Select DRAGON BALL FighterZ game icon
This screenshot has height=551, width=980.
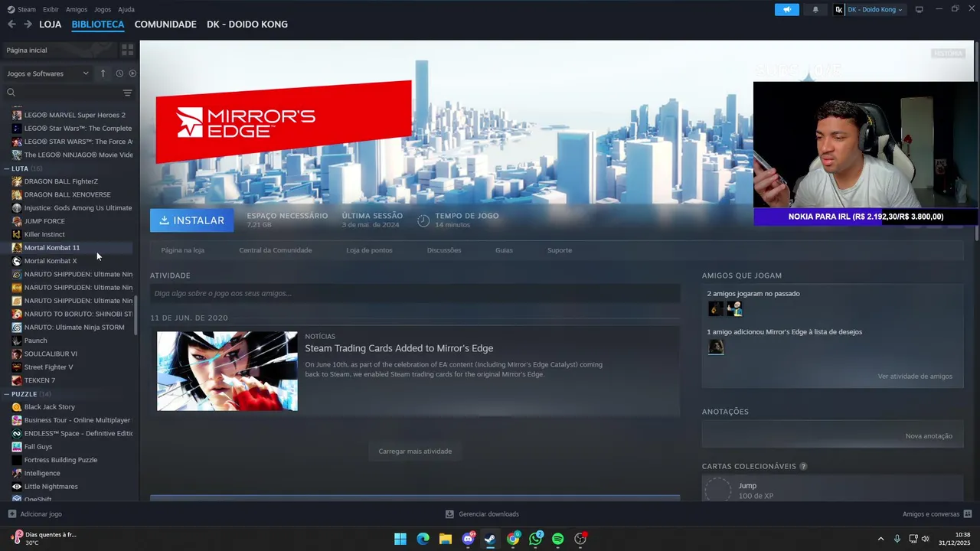coord(17,181)
